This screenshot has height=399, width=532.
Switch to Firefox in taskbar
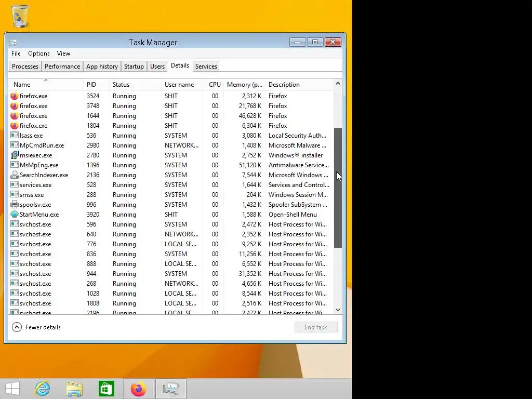(x=138, y=389)
